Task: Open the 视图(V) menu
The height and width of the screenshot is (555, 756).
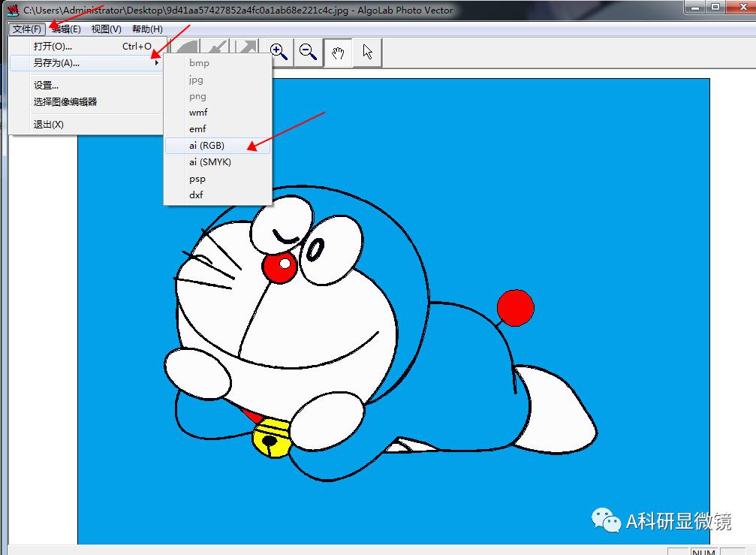Action: [107, 29]
